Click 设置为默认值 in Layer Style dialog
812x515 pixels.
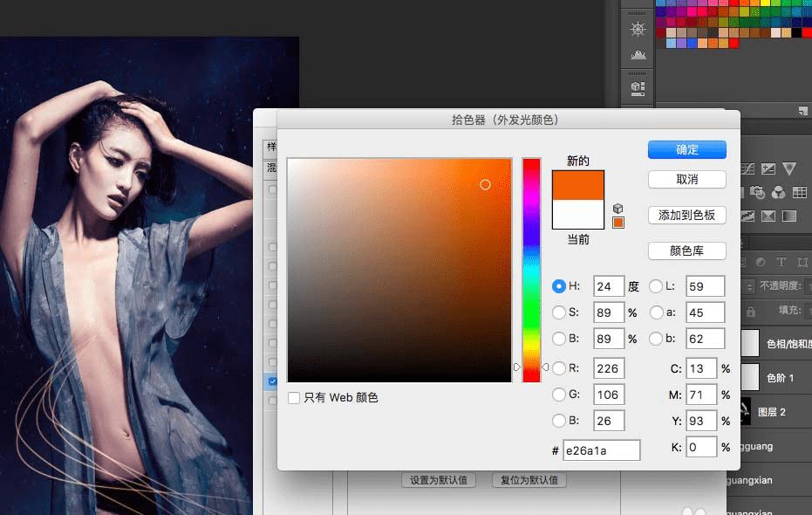tap(438, 480)
